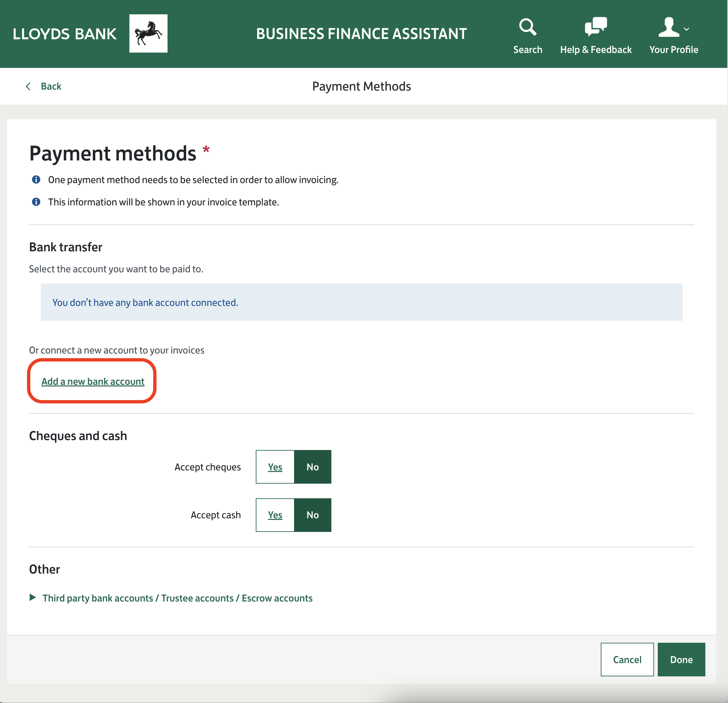Click Add a new bank account link

pos(93,381)
